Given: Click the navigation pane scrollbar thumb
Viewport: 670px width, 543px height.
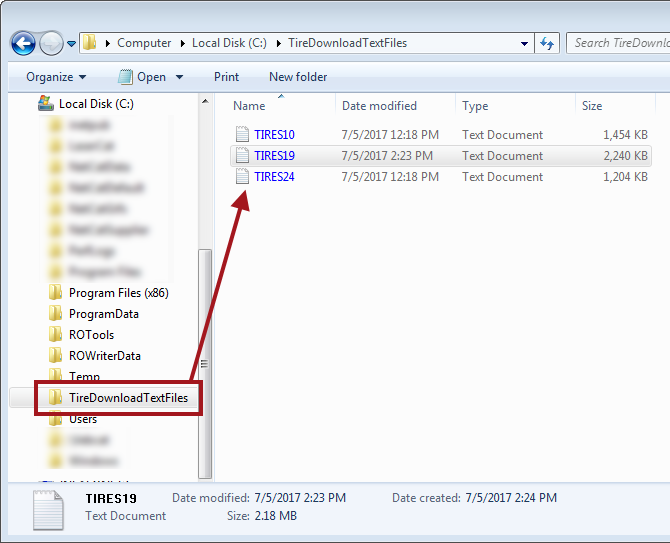Looking at the screenshot, I should 205,364.
